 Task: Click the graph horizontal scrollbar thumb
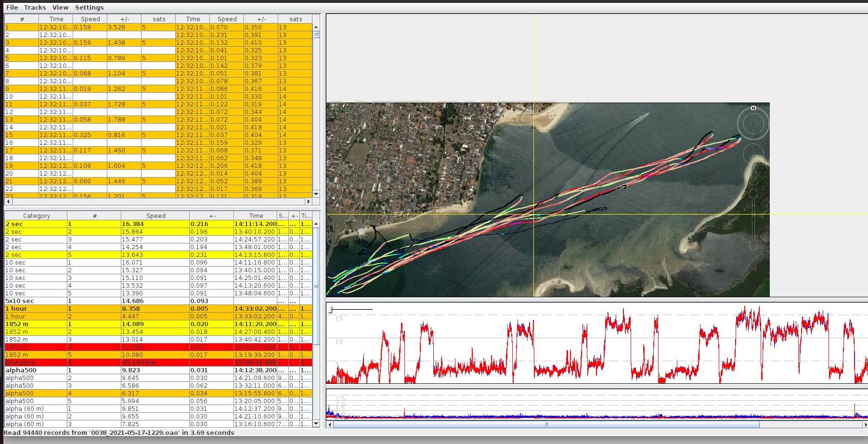coord(546,424)
